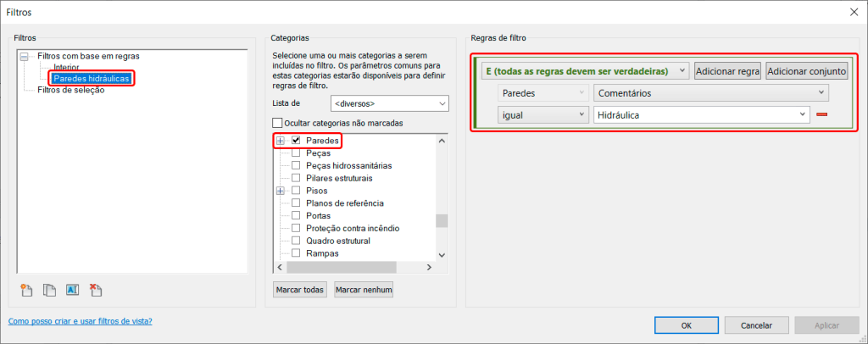Expand the Pisos category tree node
The image size is (868, 344).
280,191
